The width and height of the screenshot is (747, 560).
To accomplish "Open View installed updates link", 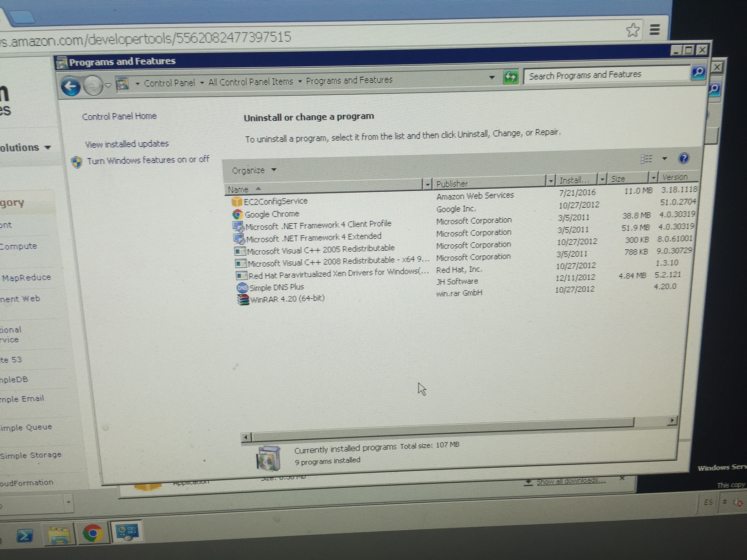I will coord(127,144).
